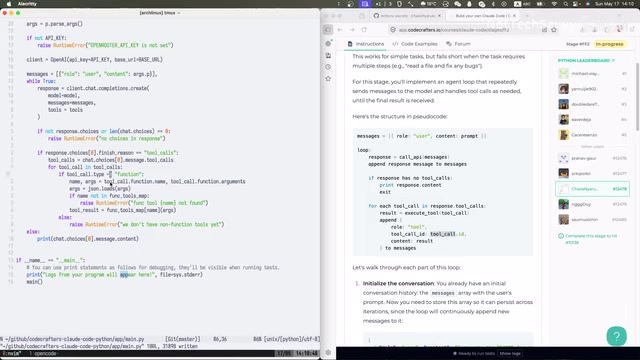Click the page scrollbar in the browser

coord(637,97)
